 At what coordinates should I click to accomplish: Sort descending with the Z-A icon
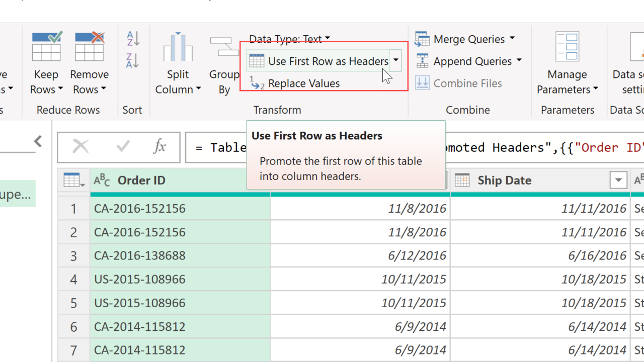133,61
